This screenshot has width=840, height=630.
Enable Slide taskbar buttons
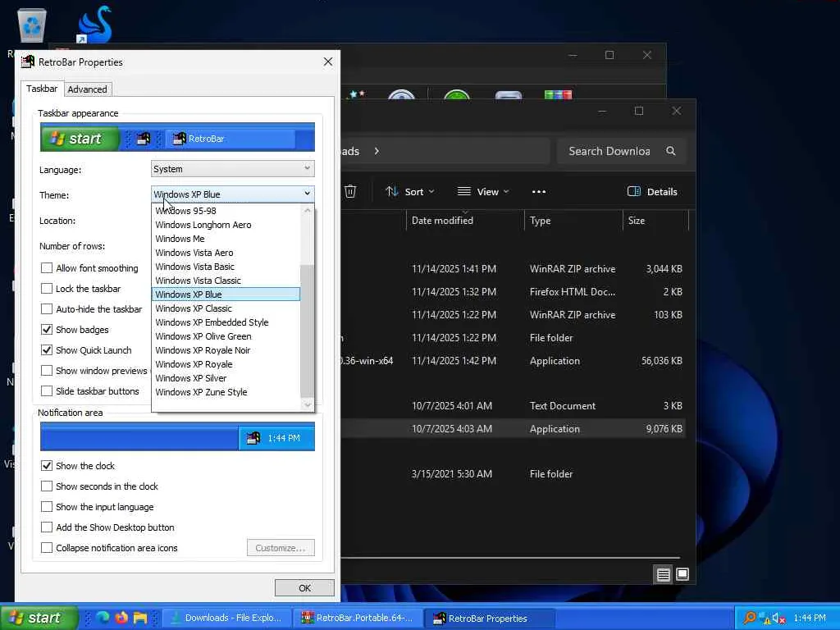[x=47, y=391]
